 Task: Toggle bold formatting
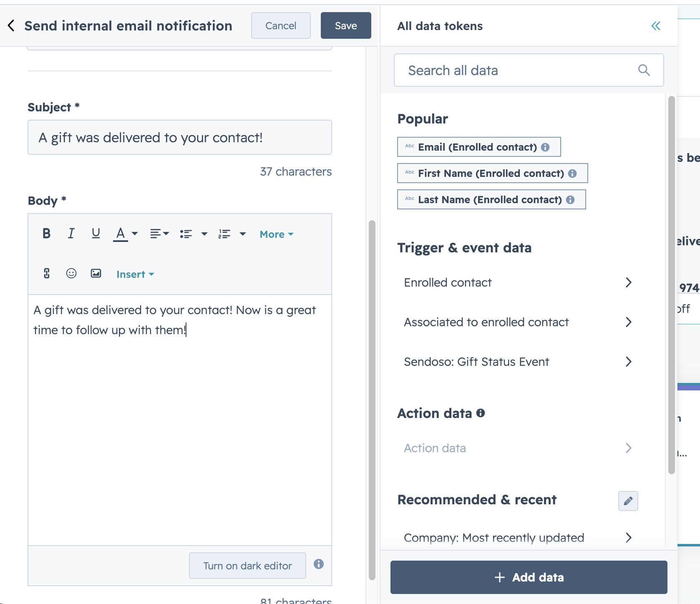pyautogui.click(x=46, y=234)
